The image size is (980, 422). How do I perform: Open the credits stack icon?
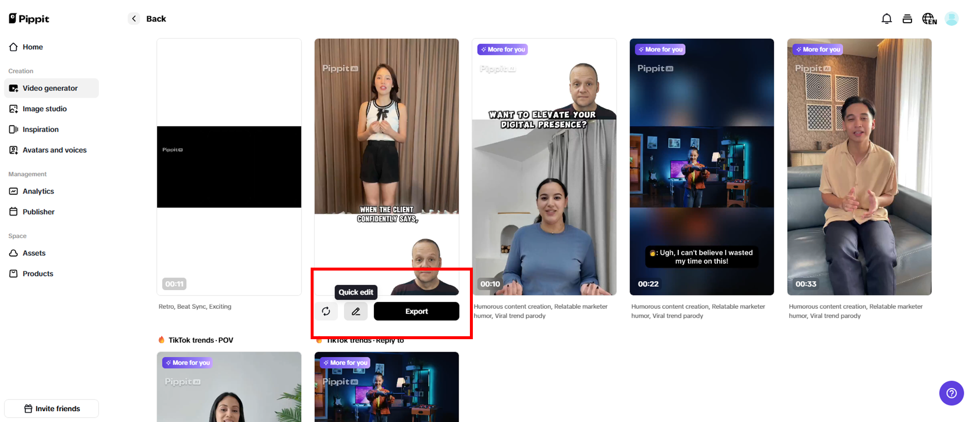[907, 19]
